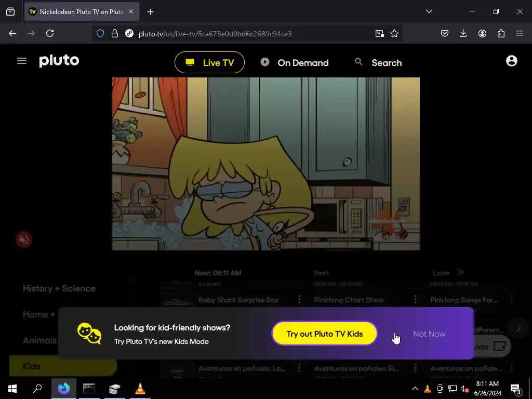532x399 pixels.
Task: Open VLC media player from taskbar
Action: (x=140, y=389)
